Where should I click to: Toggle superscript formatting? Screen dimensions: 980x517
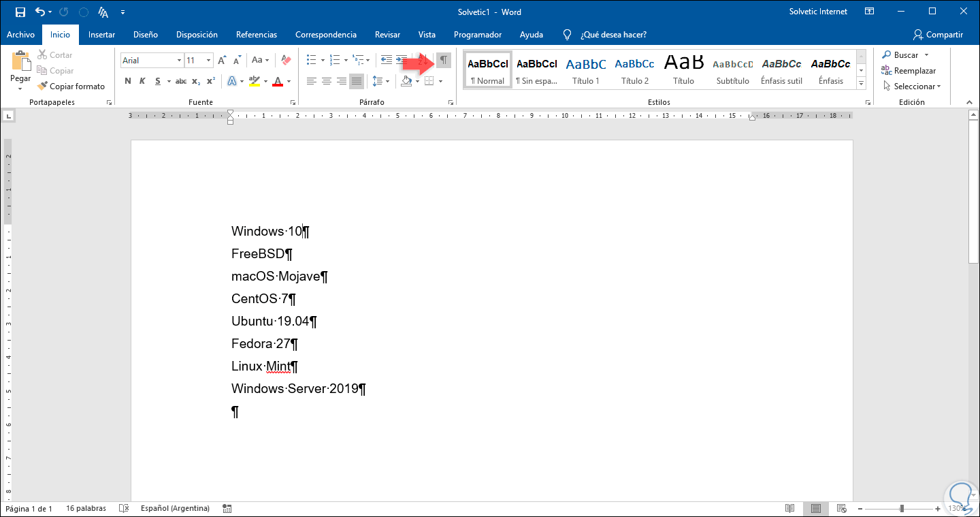pyautogui.click(x=211, y=82)
